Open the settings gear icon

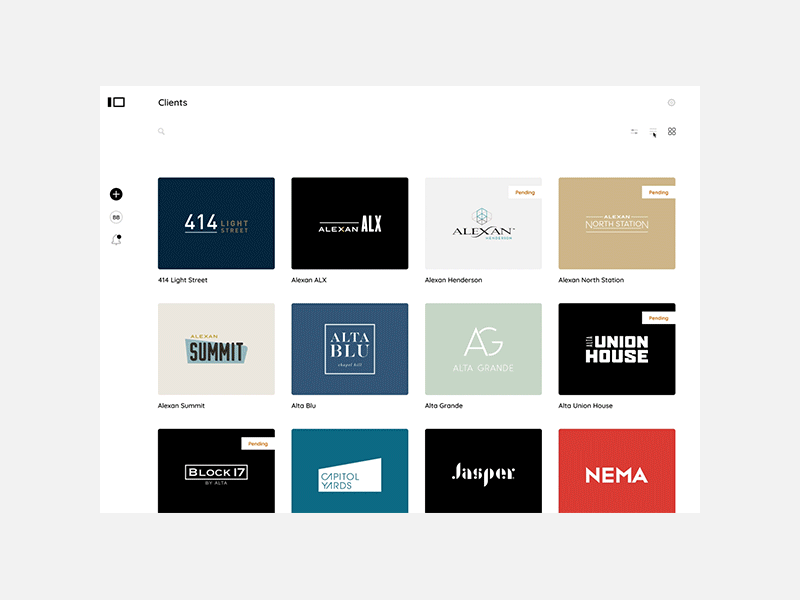point(671,102)
